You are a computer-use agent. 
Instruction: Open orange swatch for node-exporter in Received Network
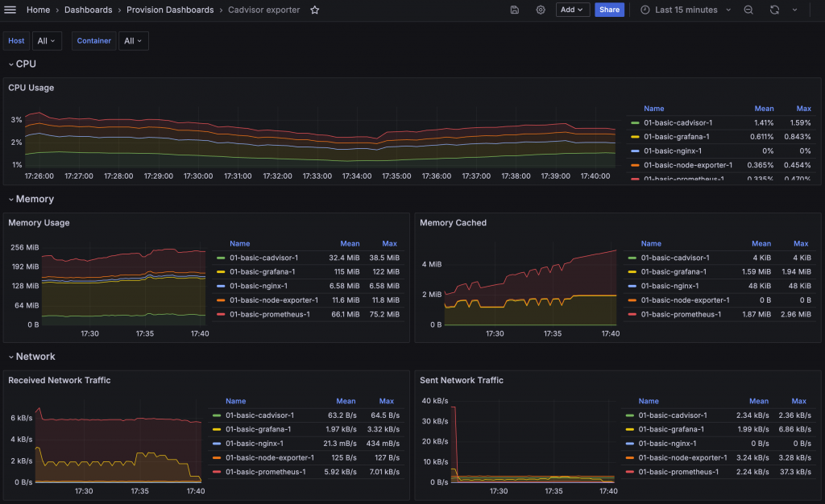click(x=217, y=458)
